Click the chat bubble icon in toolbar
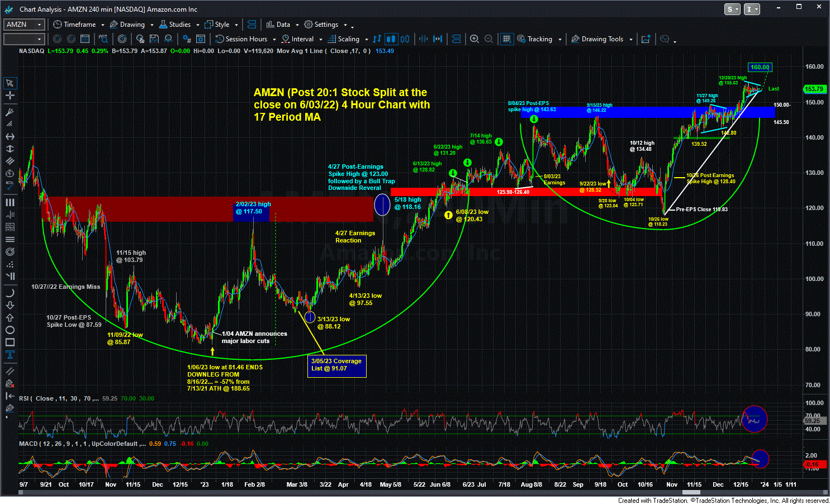This screenshot has height=504, width=830. [665, 39]
